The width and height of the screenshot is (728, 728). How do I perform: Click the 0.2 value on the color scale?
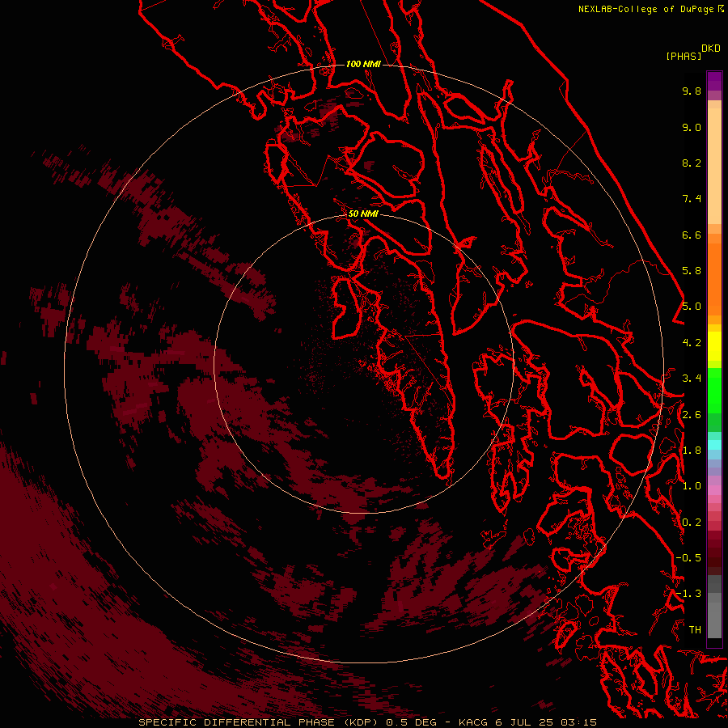pyautogui.click(x=692, y=523)
